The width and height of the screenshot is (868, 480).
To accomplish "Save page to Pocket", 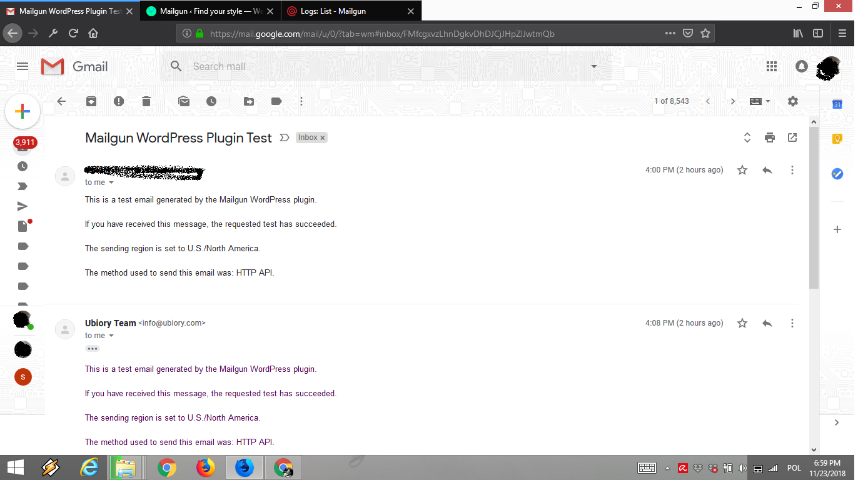I will (x=688, y=33).
